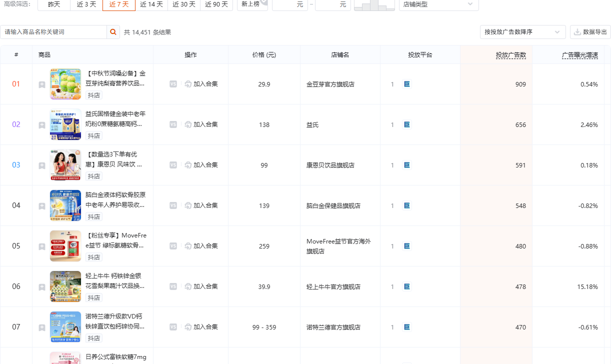This screenshot has width=611, height=364.
Task: Click 加入合集 for 脑白金液体钙 product
Action: (201, 205)
